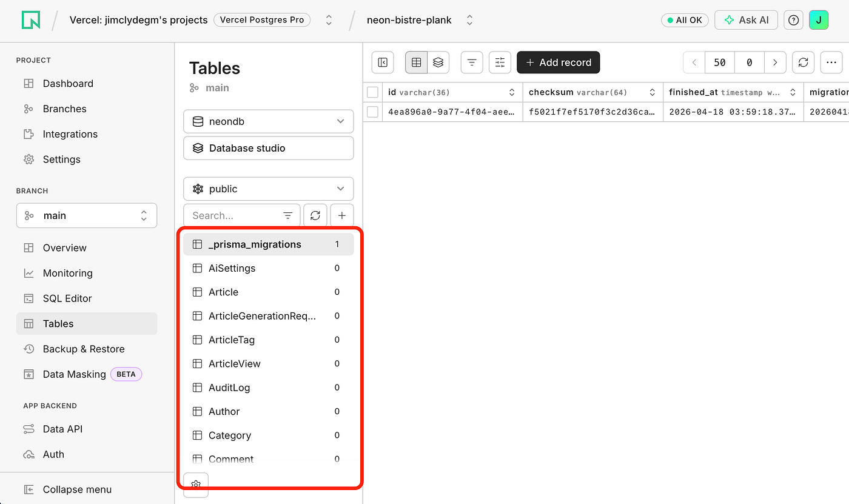
Task: Open the filter rows icon
Action: coord(472,62)
